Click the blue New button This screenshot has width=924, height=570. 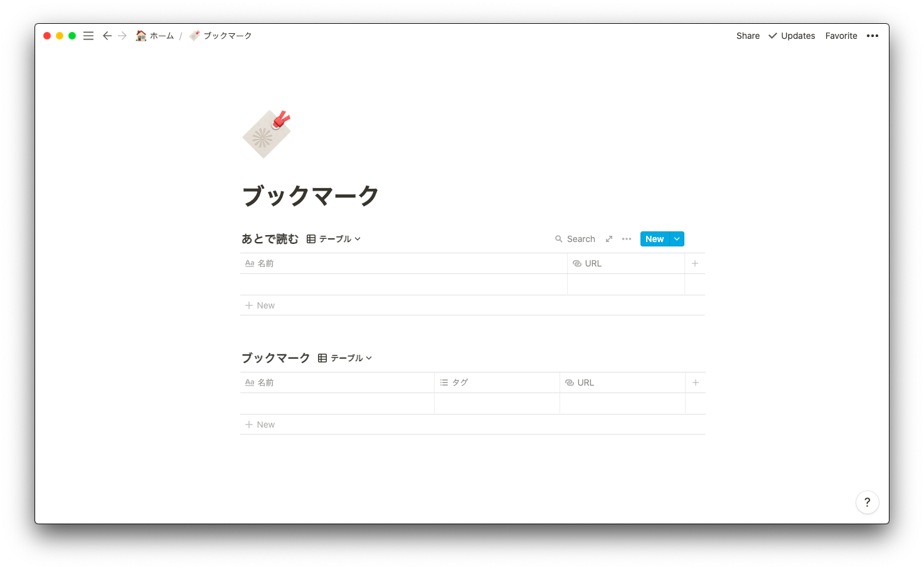click(x=654, y=239)
